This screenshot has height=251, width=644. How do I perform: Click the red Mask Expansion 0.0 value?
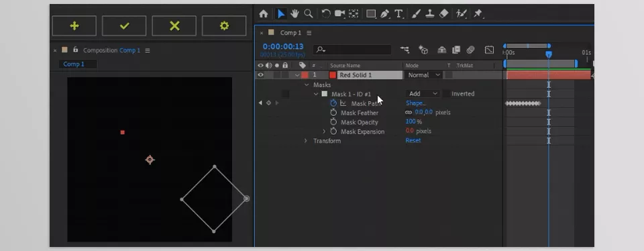pyautogui.click(x=409, y=131)
